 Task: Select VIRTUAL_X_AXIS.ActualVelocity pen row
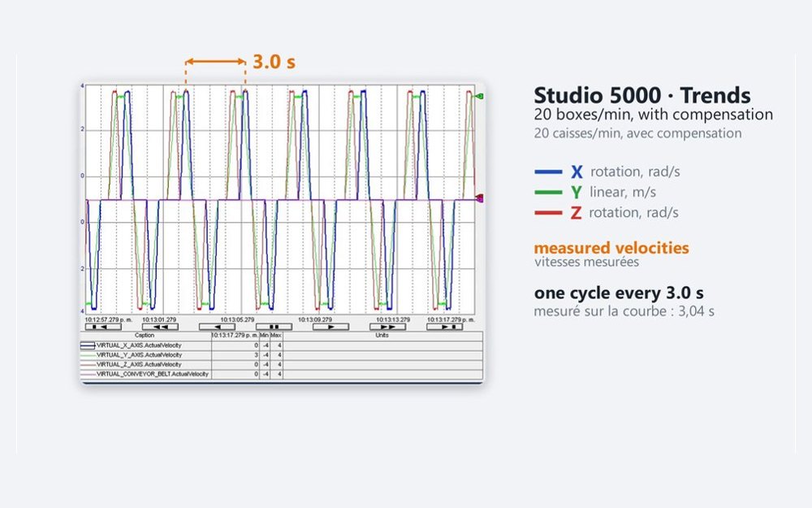pyautogui.click(x=282, y=345)
